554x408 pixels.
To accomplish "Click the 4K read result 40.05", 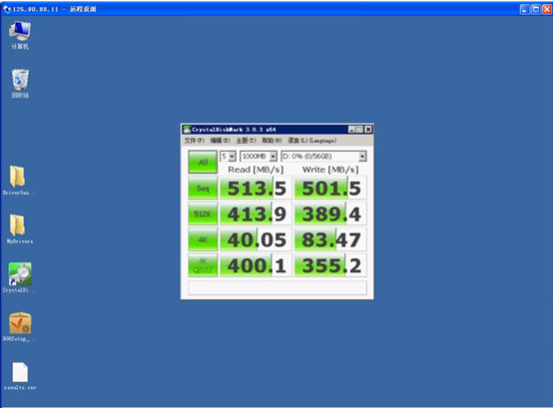I will [x=256, y=240].
